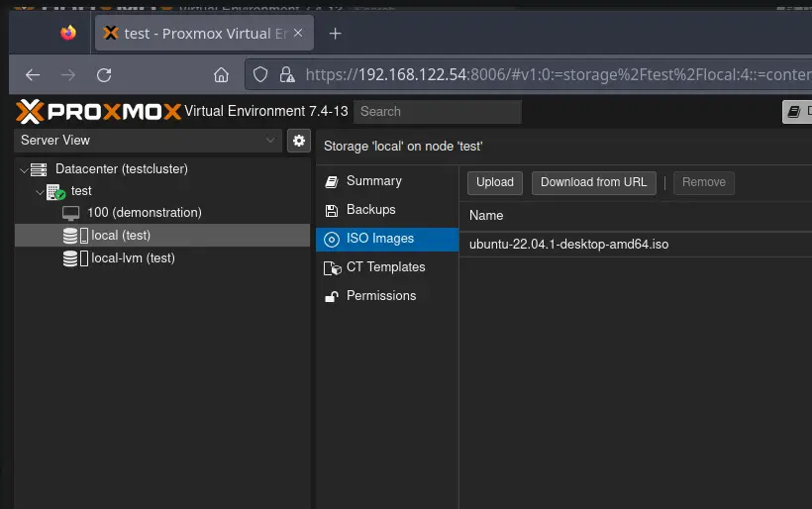Viewport: 812px width, 509px height.
Task: Select ubuntu-22.04.1-desktop-amd64.iso row
Action: (636, 245)
